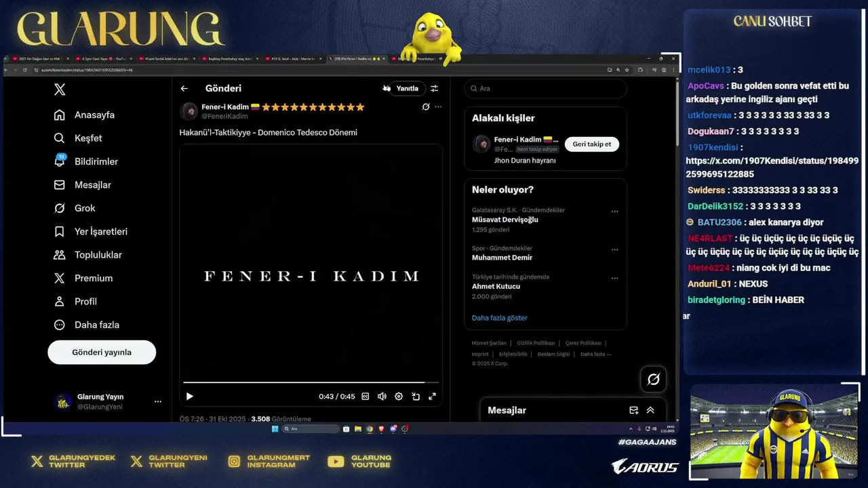Open the X logo home link
The width and height of the screenshot is (868, 488).
(x=60, y=89)
